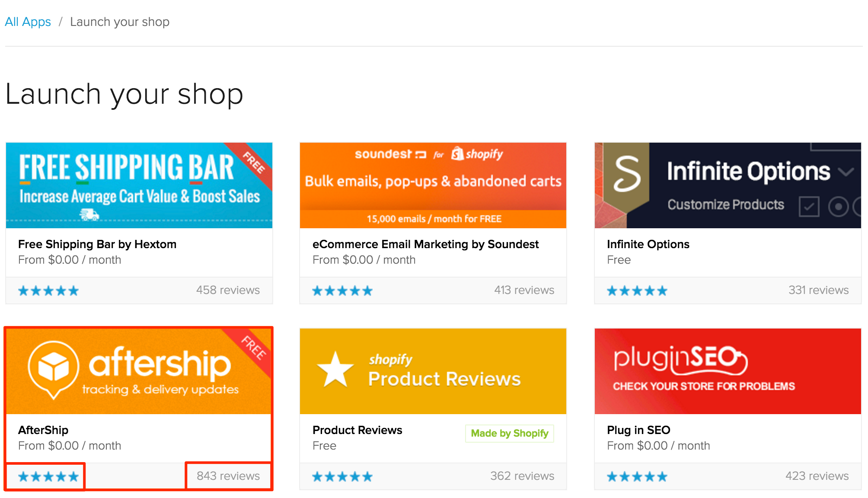Open Free Shipping Bar by Hextom title

point(97,244)
